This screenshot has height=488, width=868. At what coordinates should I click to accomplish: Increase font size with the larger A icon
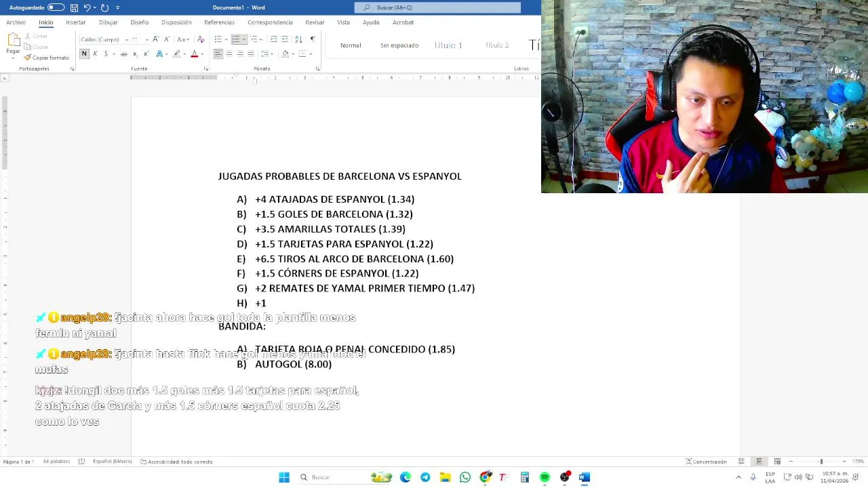[155, 39]
